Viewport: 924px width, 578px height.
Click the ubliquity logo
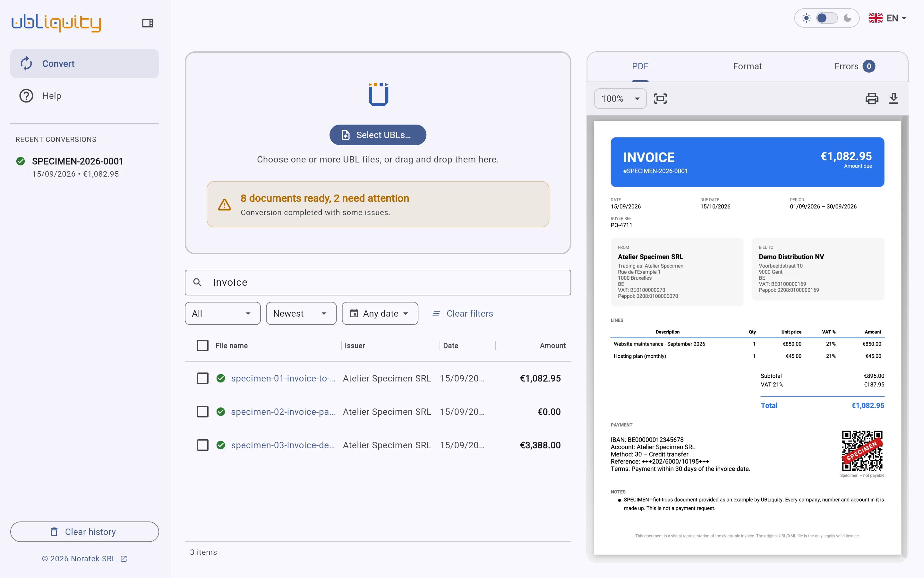[56, 23]
